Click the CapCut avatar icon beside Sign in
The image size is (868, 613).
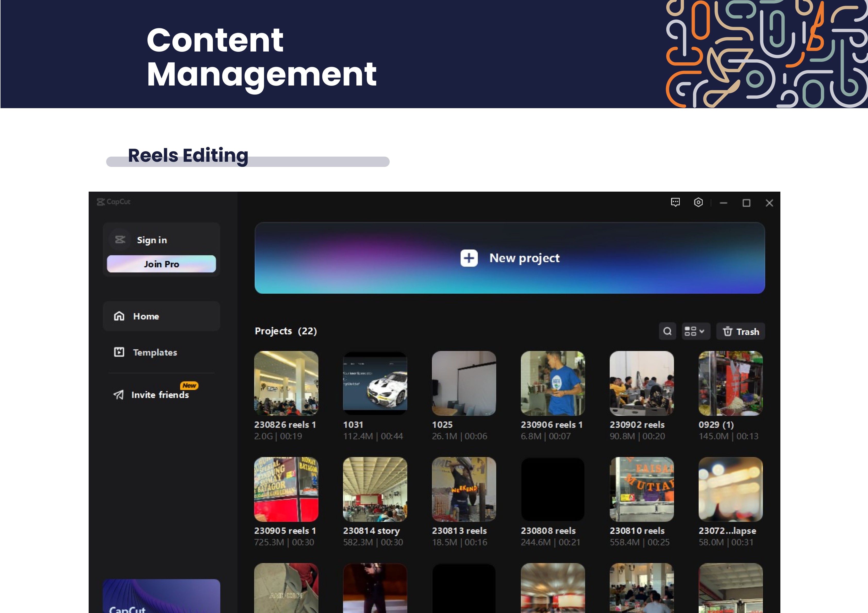[120, 240]
